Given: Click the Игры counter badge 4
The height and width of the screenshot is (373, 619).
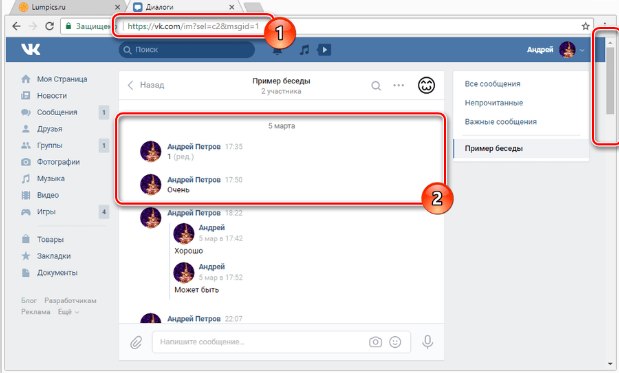Looking at the screenshot, I should [104, 212].
